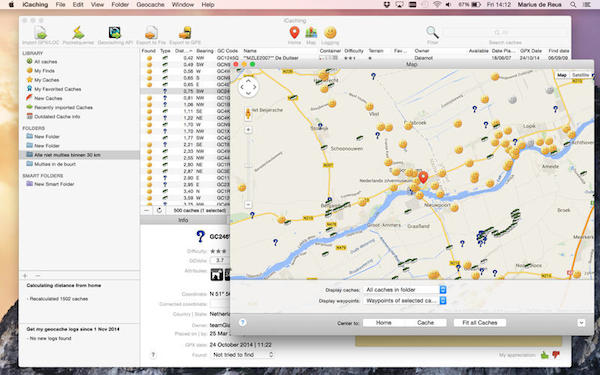Select My Caches star item
600x375 pixels.
point(46,80)
